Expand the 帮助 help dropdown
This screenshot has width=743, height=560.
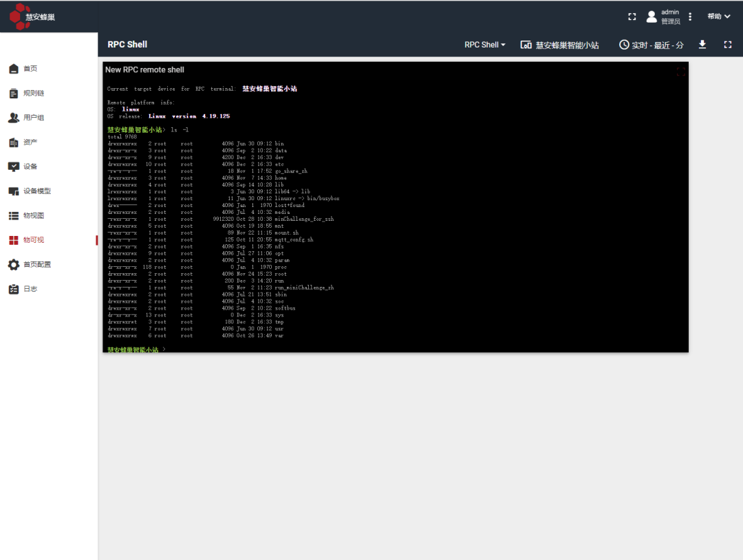pos(718,17)
